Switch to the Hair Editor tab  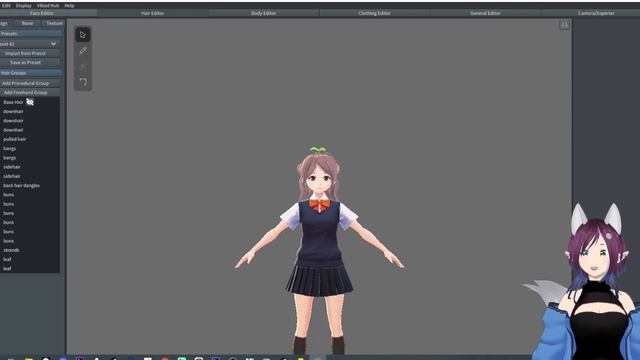(153, 13)
